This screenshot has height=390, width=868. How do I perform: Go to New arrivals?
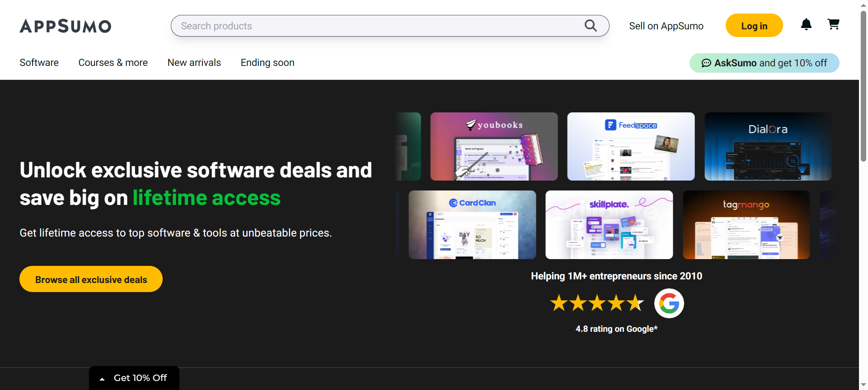[x=194, y=63]
